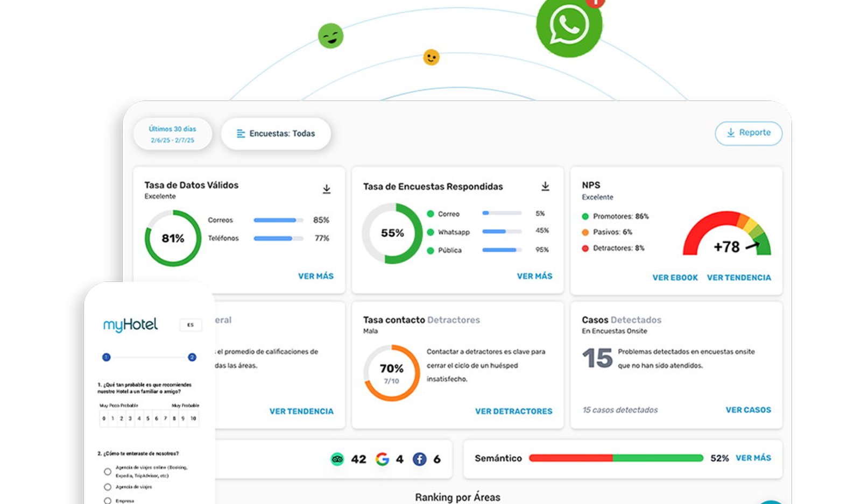
Task: Click the 81% circular gauge
Action: click(173, 238)
